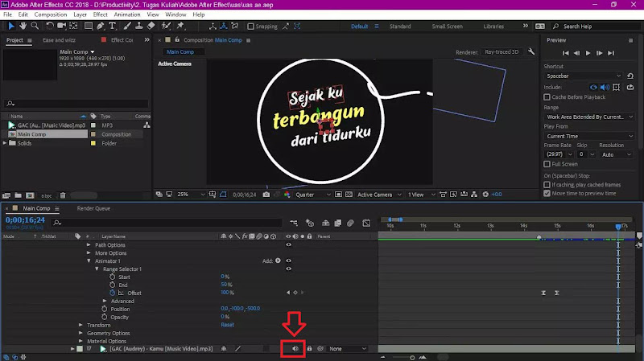This screenshot has height=361, width=644.
Task: Open the Layer menu
Action: 80,14
